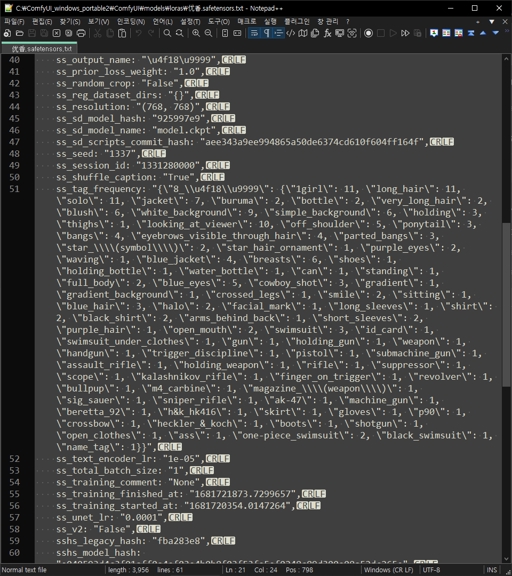The width and height of the screenshot is (512, 576).
Task: Open the ? help menu
Action: point(347,22)
